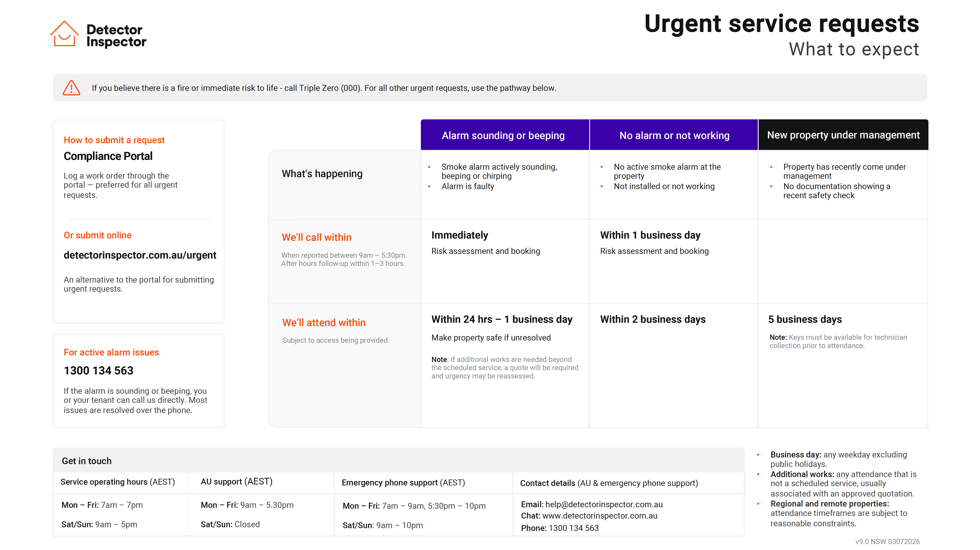
Task: Click the How to submit a request heading
Action: (114, 140)
